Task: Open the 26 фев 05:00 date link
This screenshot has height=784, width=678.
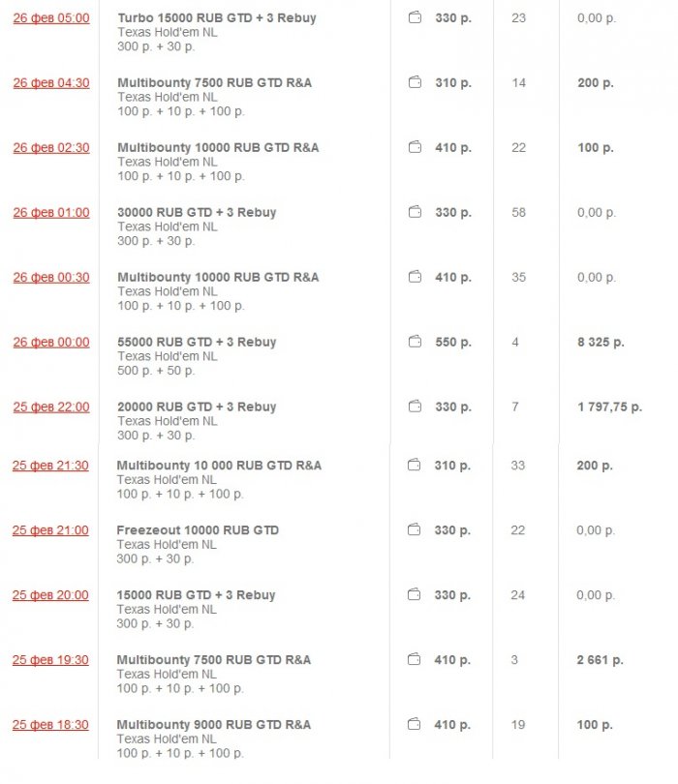Action: 50,18
